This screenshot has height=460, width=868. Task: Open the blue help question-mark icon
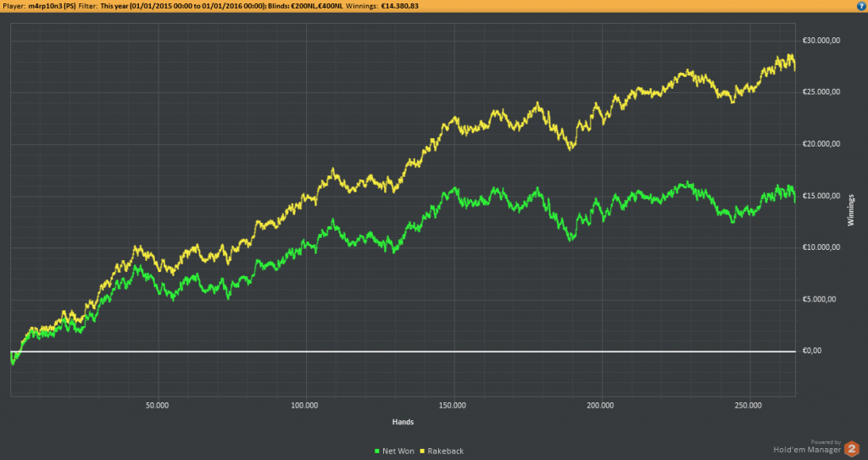click(x=862, y=6)
